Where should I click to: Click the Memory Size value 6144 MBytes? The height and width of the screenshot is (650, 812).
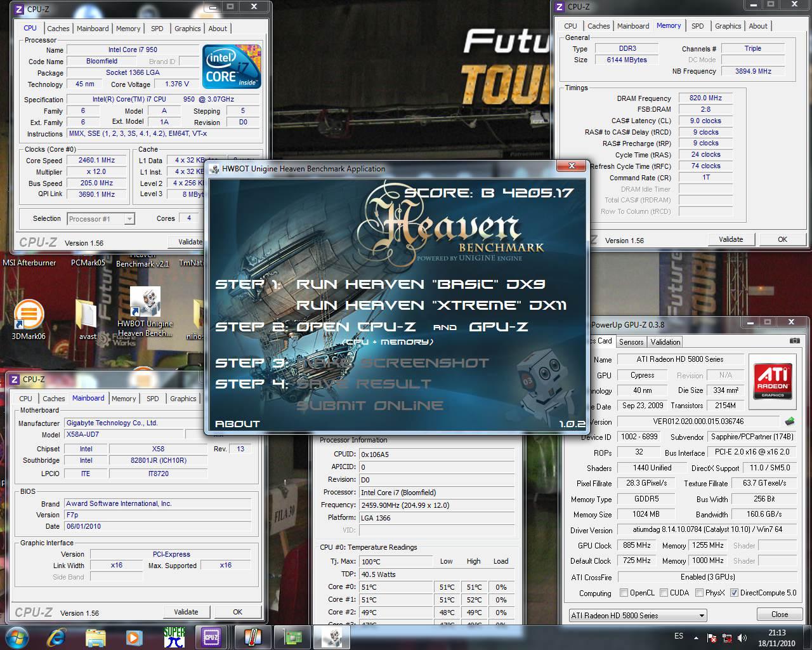[627, 60]
